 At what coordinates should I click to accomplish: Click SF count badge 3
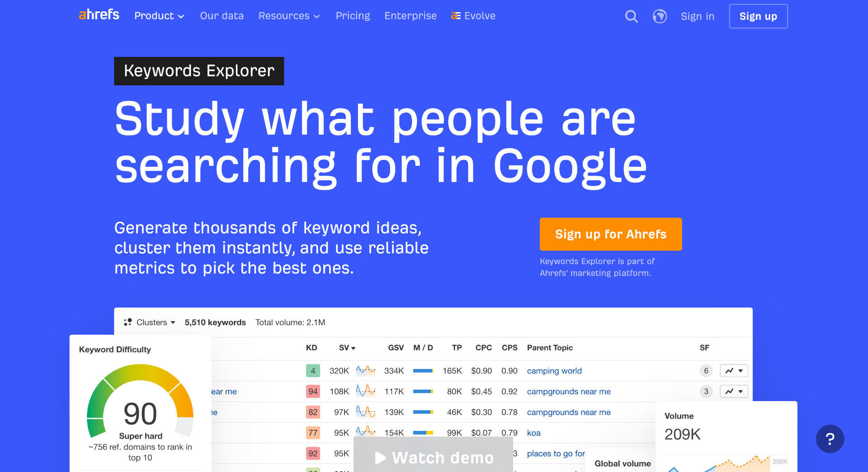pyautogui.click(x=706, y=392)
